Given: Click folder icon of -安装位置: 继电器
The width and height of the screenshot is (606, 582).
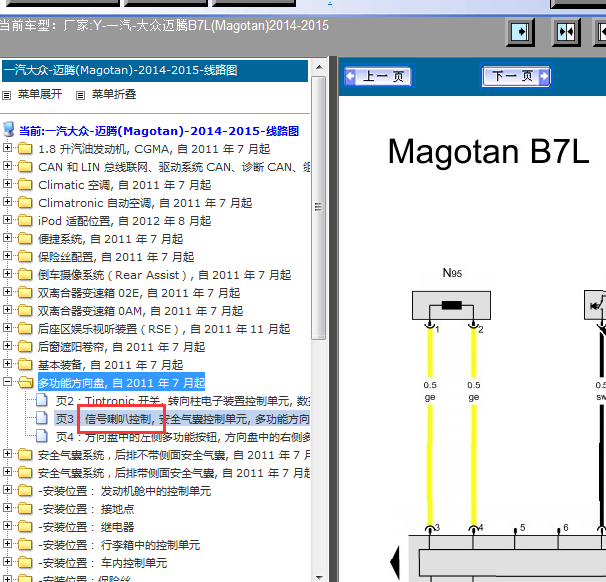Looking at the screenshot, I should 25,527.
